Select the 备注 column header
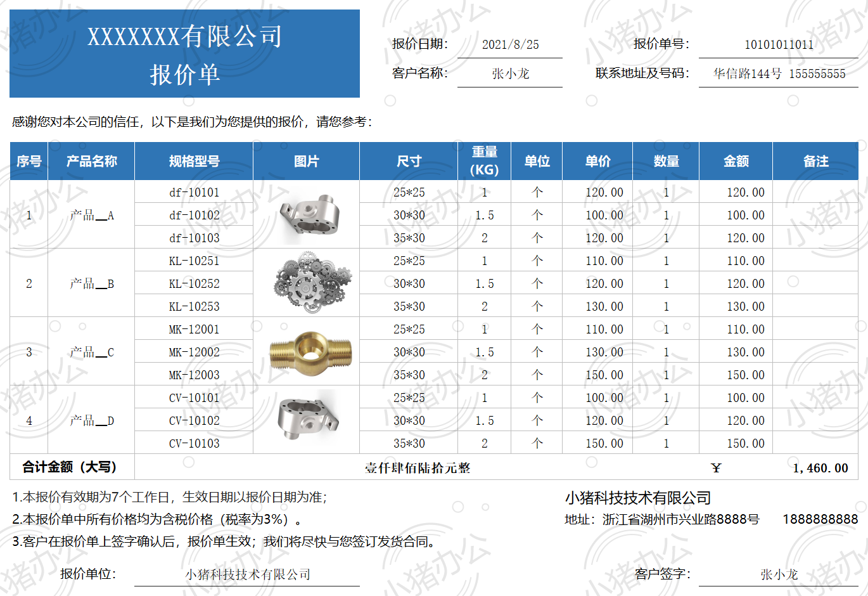The image size is (868, 596). coord(816,161)
